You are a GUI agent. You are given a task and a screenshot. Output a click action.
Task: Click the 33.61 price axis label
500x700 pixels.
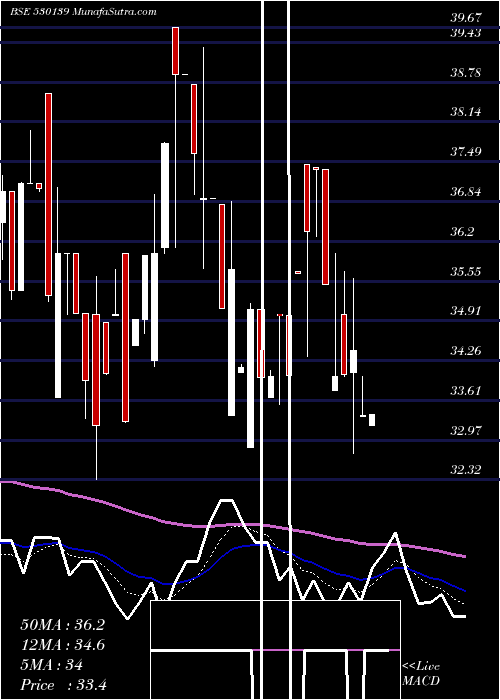(466, 391)
